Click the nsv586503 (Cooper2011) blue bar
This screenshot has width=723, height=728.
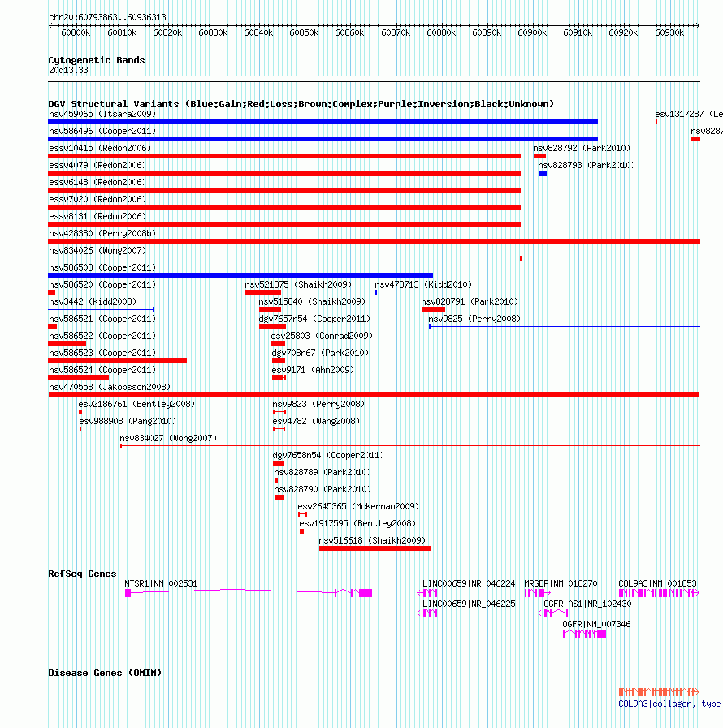[x=240, y=275]
